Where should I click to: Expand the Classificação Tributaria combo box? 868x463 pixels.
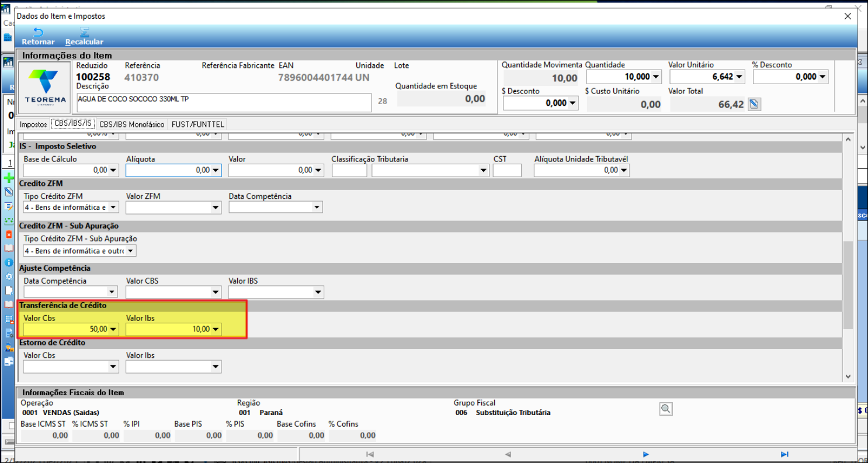pos(483,170)
